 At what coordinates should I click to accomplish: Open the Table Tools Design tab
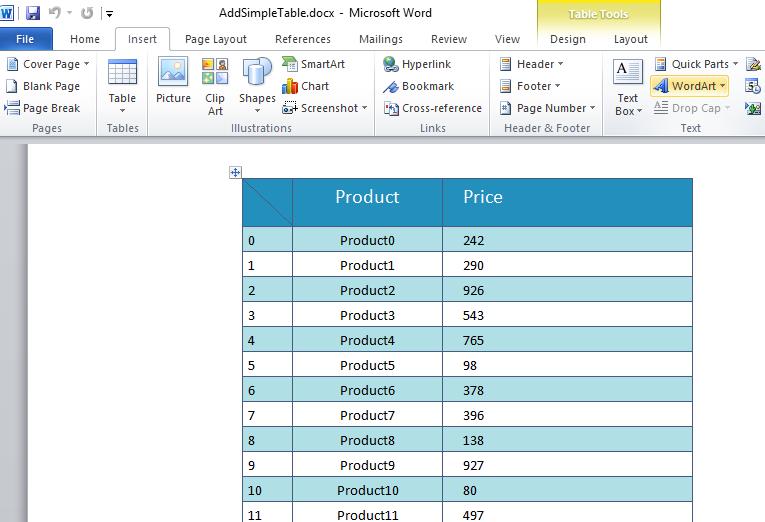pyautogui.click(x=568, y=39)
